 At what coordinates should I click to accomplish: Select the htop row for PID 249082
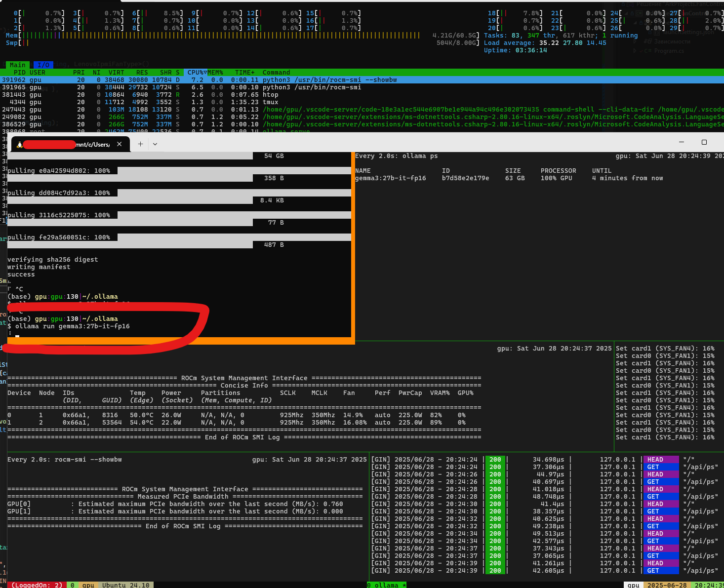(362, 117)
